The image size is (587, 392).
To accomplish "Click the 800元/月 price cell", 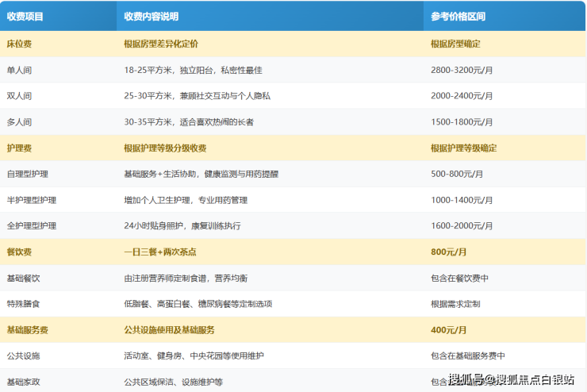I will click(447, 252).
